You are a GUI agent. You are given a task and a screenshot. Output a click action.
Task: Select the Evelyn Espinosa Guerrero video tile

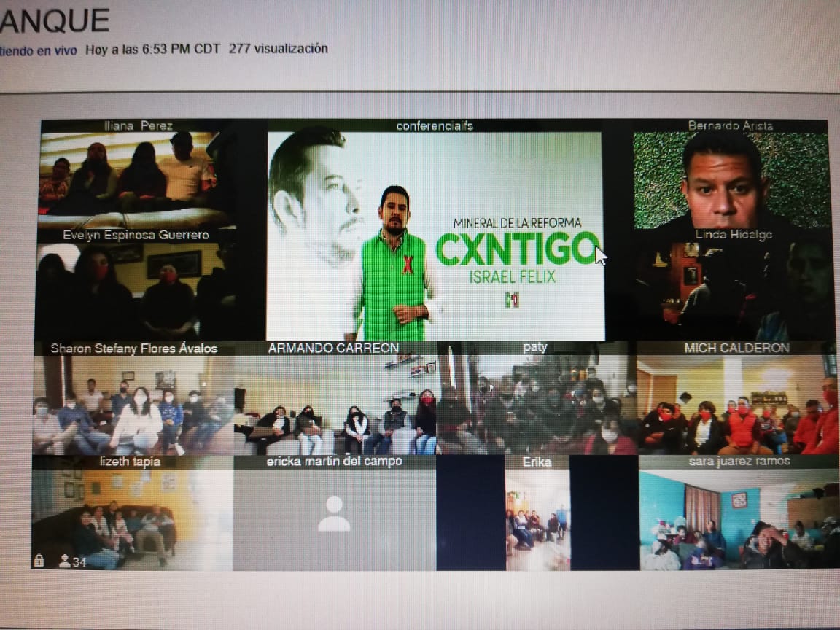click(136, 285)
